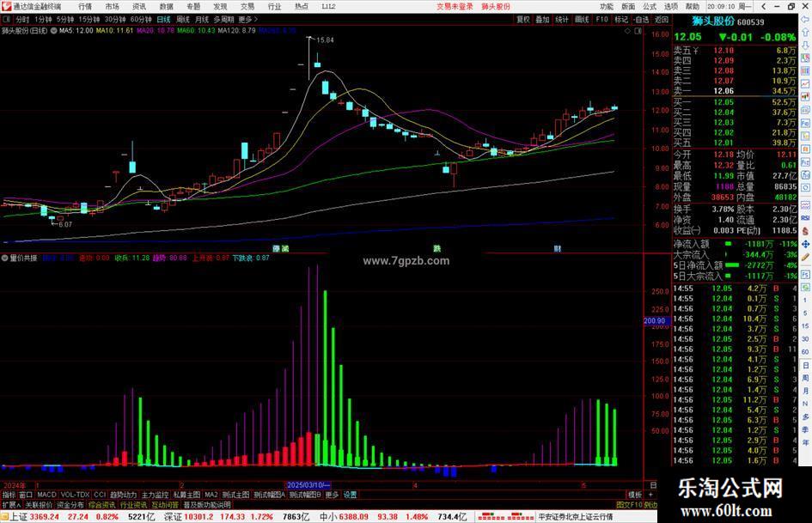The height and width of the screenshot is (523, 812).
Task: Click the up arrow icon in right sidebar
Action: pyautogui.click(x=805, y=32)
